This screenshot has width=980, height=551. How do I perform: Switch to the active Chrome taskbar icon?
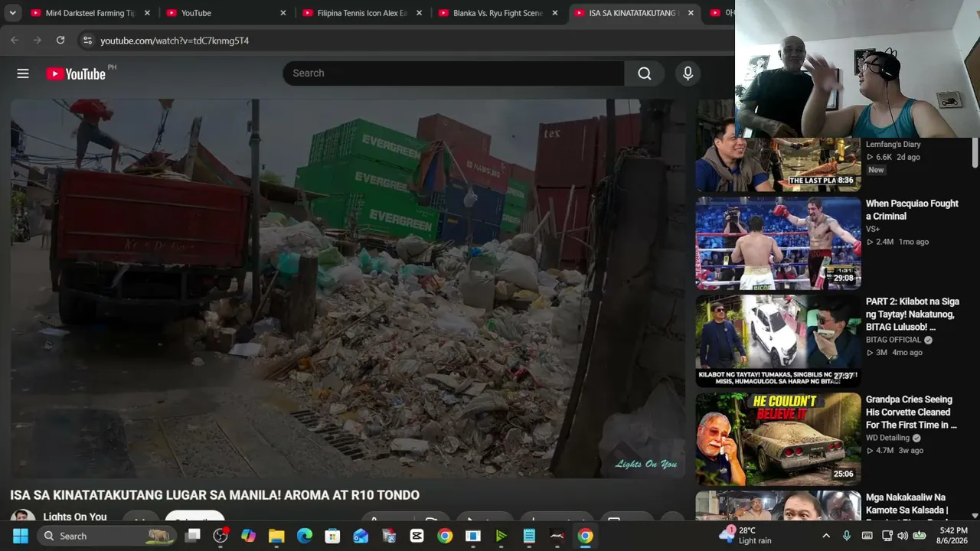(585, 536)
